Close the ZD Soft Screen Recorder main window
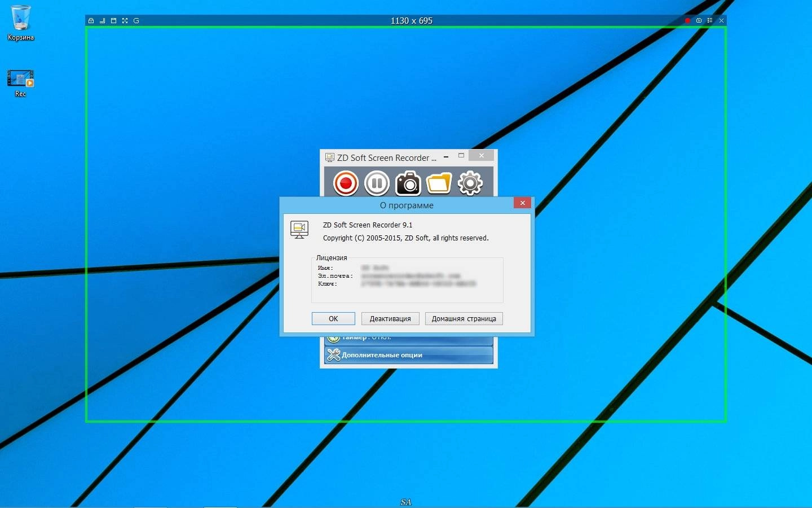The width and height of the screenshot is (812, 508). click(x=481, y=156)
